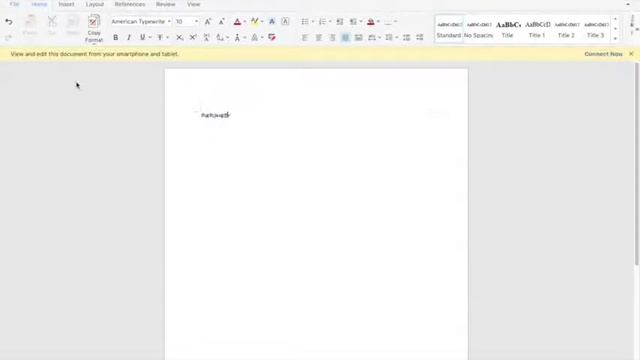The image size is (640, 360).
Task: Apply the Title style
Action: [x=508, y=29]
